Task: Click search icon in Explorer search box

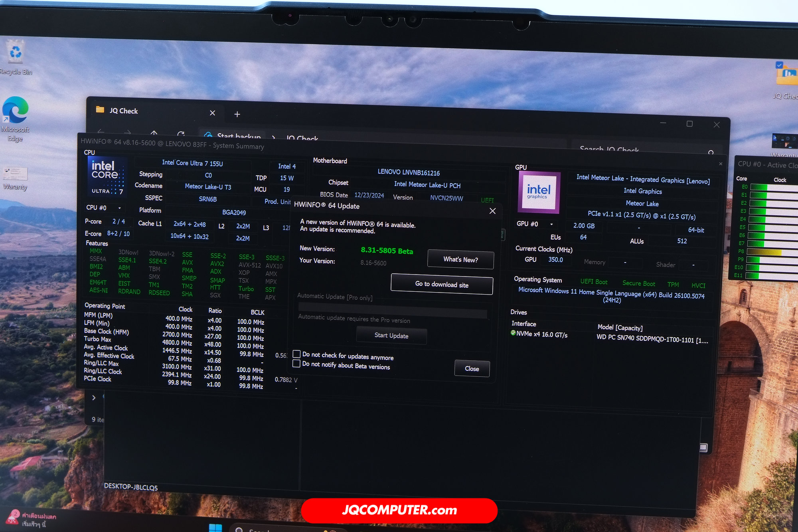Action: click(x=711, y=152)
